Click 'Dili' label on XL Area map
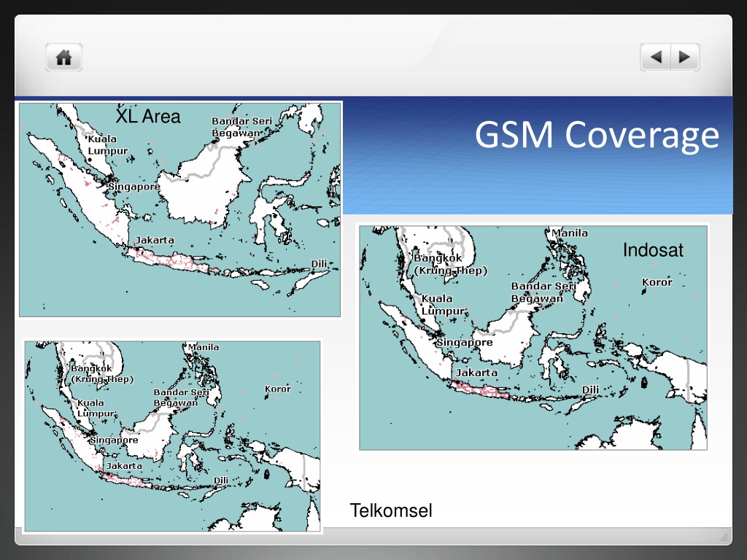The height and width of the screenshot is (560, 747). coord(320,264)
